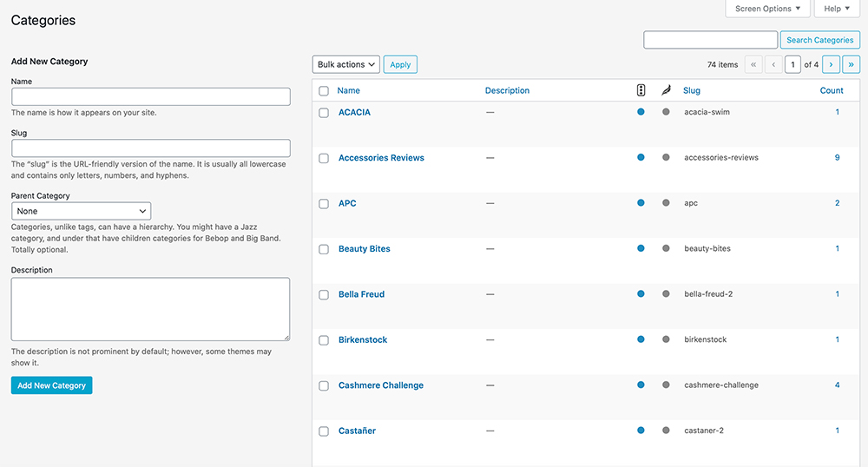Click blue SEO dot for Cashmere Challenge

[641, 385]
